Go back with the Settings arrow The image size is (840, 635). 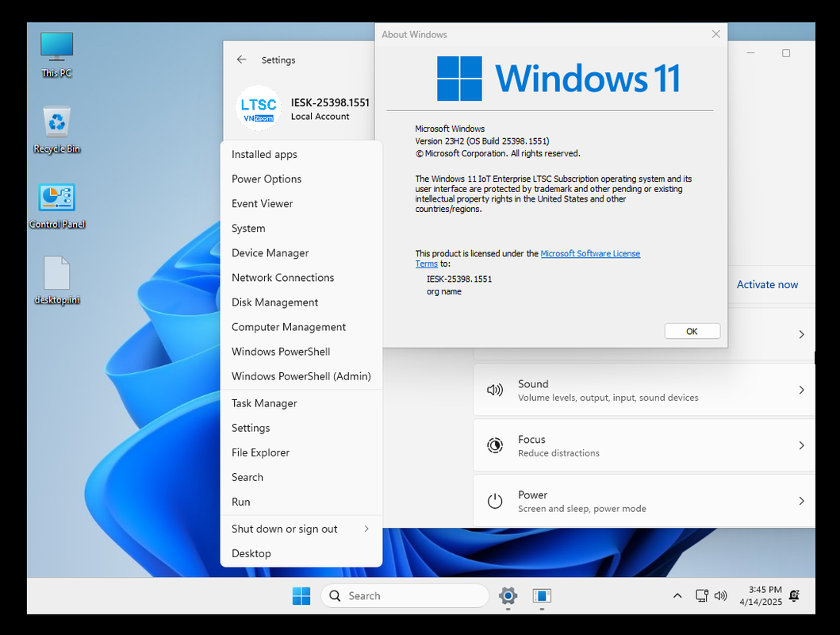coord(242,60)
